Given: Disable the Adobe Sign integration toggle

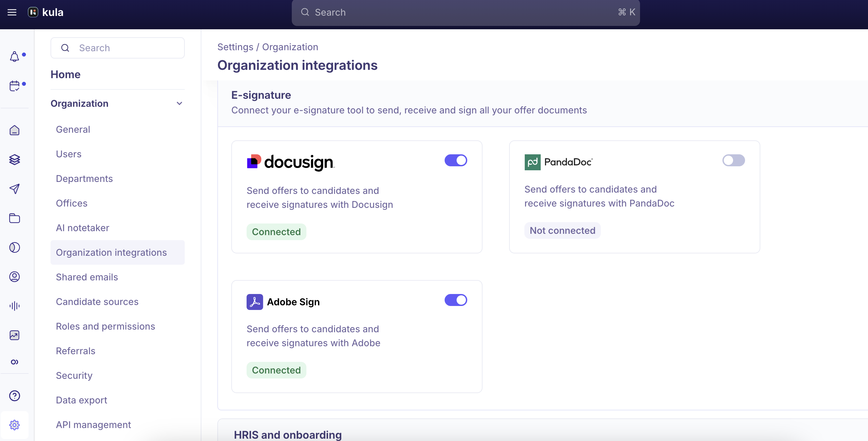Looking at the screenshot, I should tap(456, 300).
